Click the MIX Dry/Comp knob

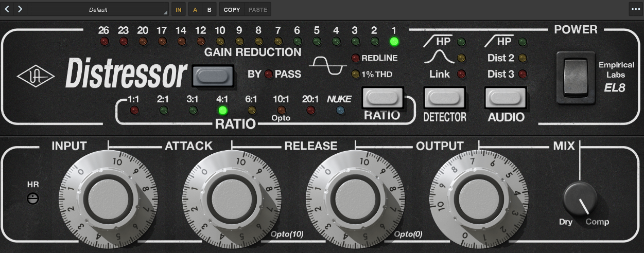(x=580, y=199)
